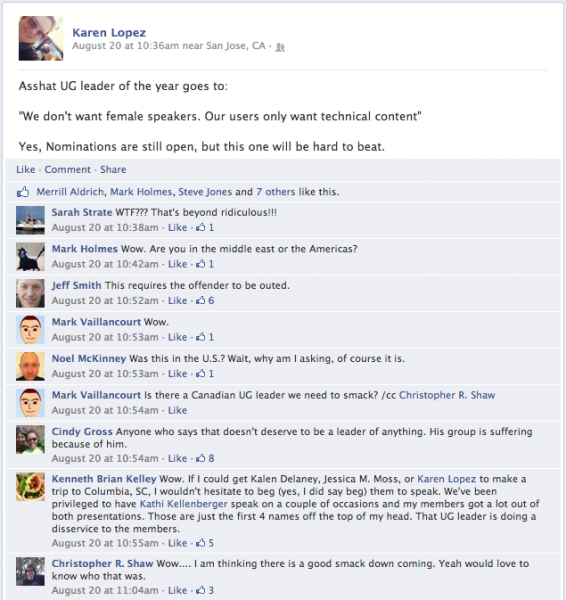Like Mark Holmes's middle east comment

[178, 264]
